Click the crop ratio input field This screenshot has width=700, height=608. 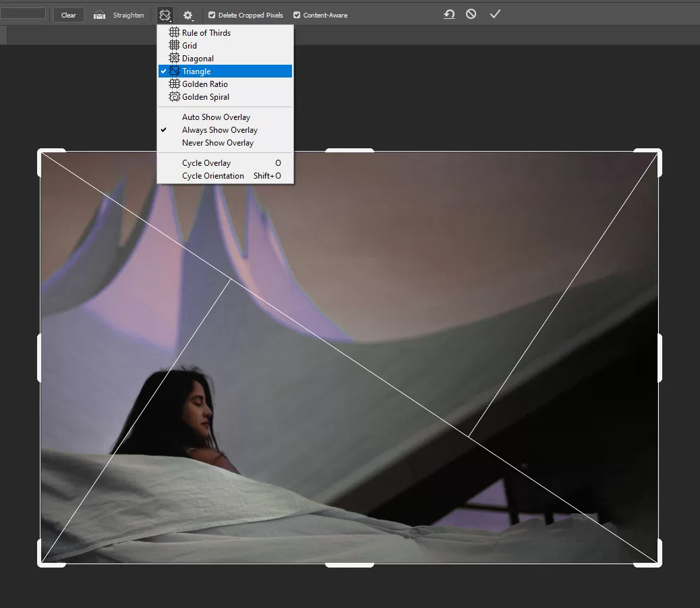tap(24, 13)
